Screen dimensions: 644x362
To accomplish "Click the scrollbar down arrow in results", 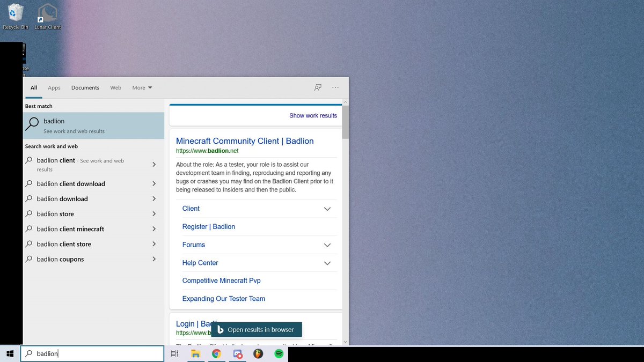I will [345, 342].
